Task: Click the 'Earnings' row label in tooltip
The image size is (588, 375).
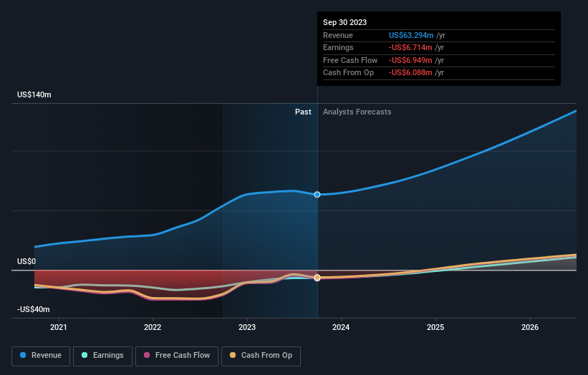Action: [x=338, y=47]
